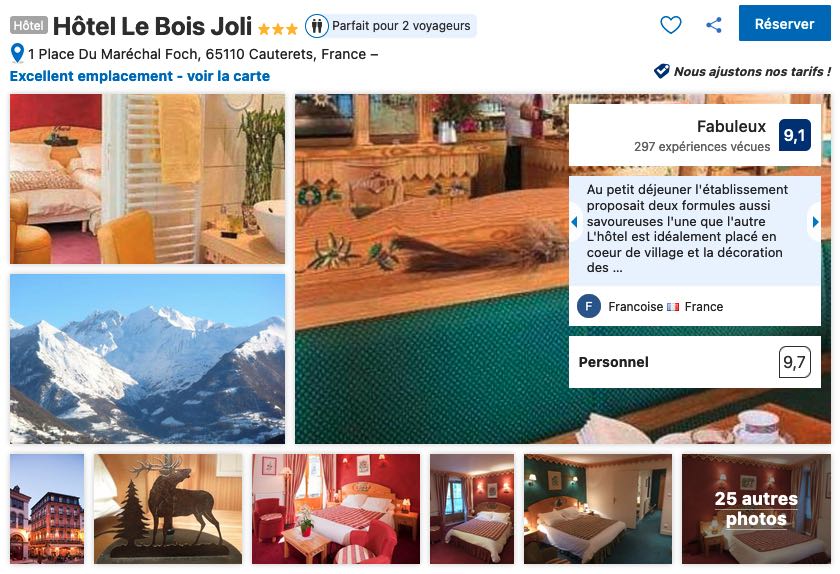Click Francoise's avatar circle
840x574 pixels.
pos(589,307)
